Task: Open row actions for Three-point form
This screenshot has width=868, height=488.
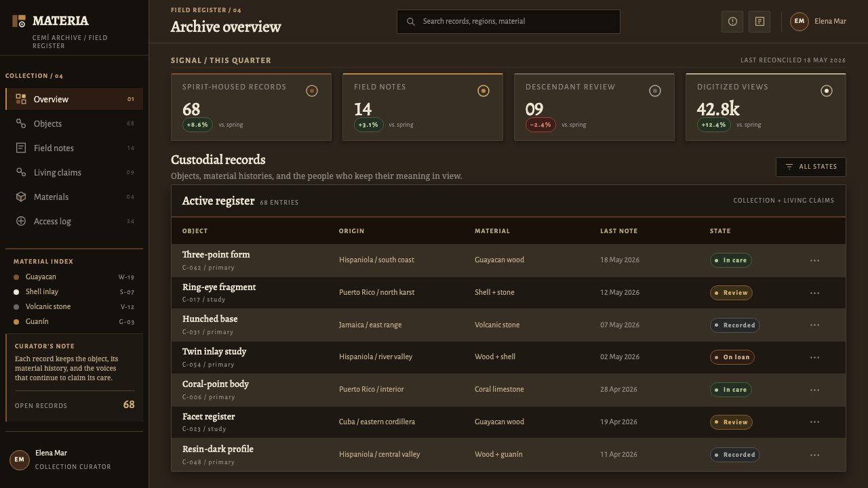Action: pos(814,260)
